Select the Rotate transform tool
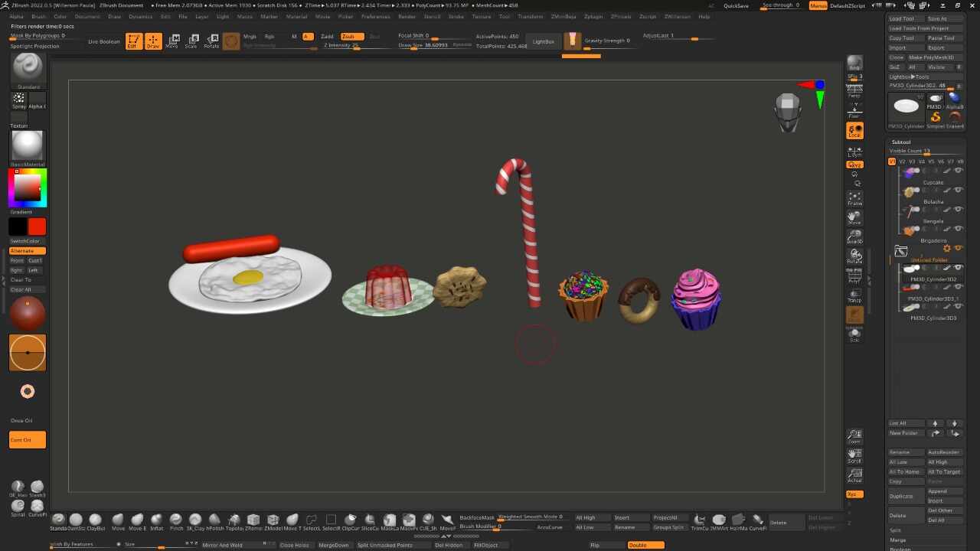This screenshot has height=551, width=980. point(211,41)
